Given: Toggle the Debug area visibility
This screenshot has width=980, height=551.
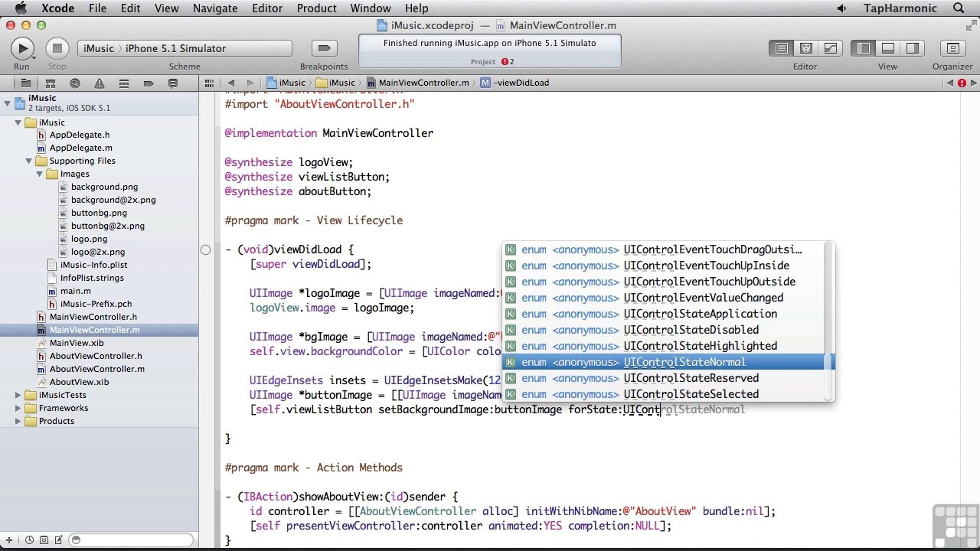Looking at the screenshot, I should tap(888, 48).
